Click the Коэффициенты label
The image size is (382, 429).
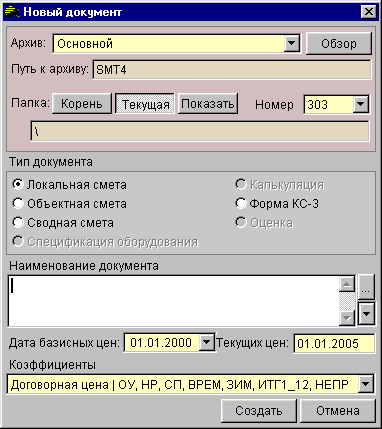tap(52, 365)
